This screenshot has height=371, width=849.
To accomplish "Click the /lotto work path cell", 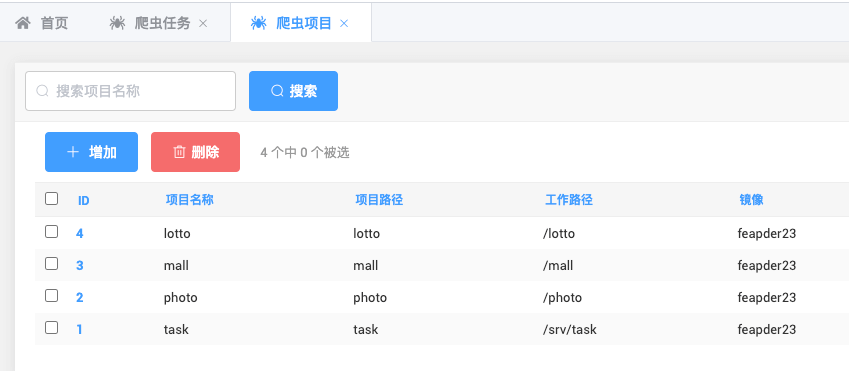I will click(x=559, y=233).
